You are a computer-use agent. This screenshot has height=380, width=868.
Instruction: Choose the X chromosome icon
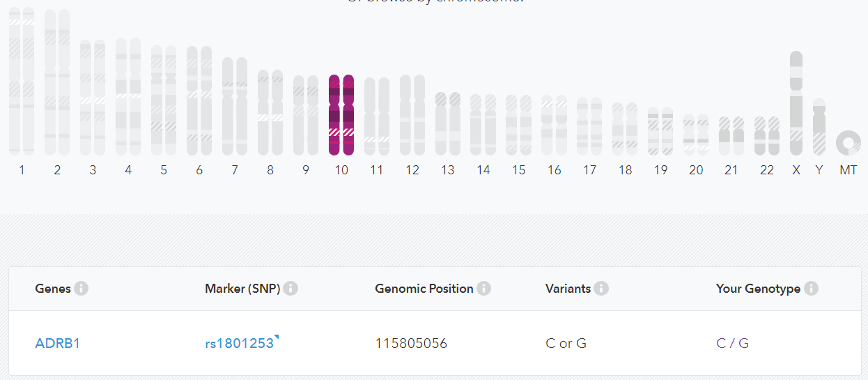[x=796, y=103]
